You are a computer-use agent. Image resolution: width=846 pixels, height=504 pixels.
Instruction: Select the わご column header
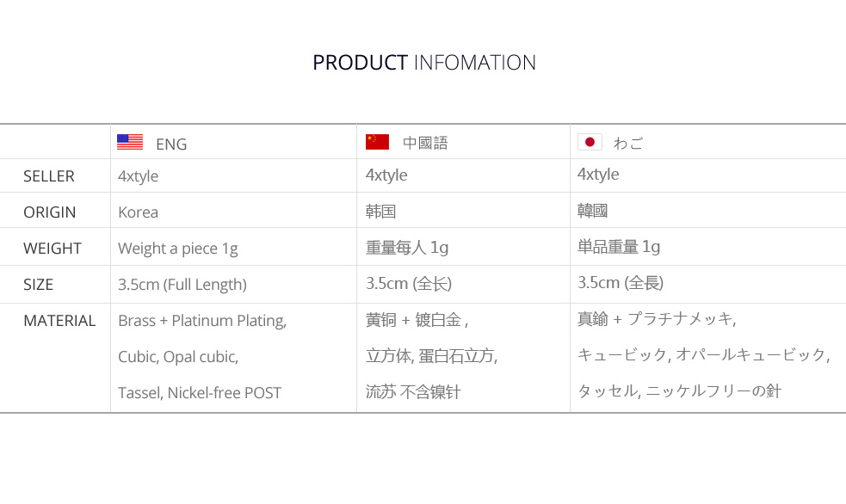click(x=628, y=143)
